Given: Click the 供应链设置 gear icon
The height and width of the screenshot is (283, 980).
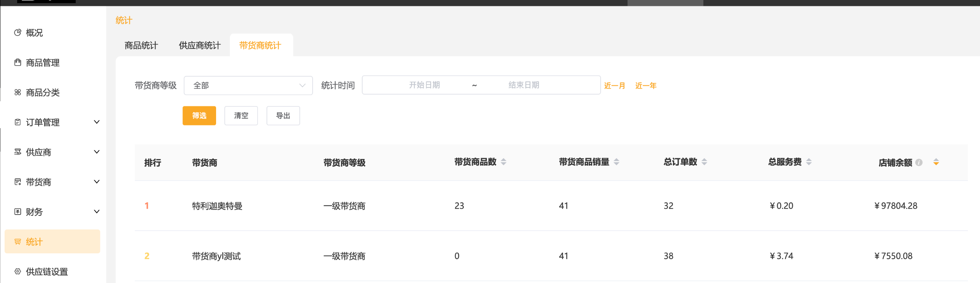Looking at the screenshot, I should [18, 271].
